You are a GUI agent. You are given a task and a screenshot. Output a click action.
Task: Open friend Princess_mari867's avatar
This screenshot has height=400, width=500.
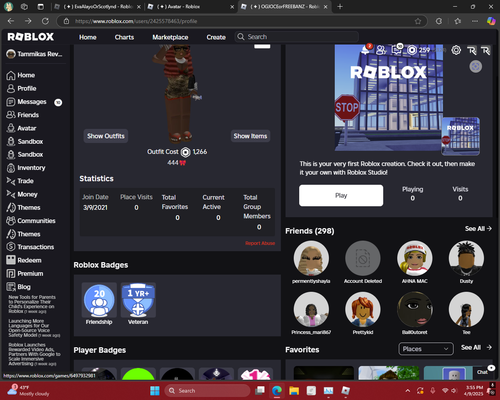click(311, 310)
